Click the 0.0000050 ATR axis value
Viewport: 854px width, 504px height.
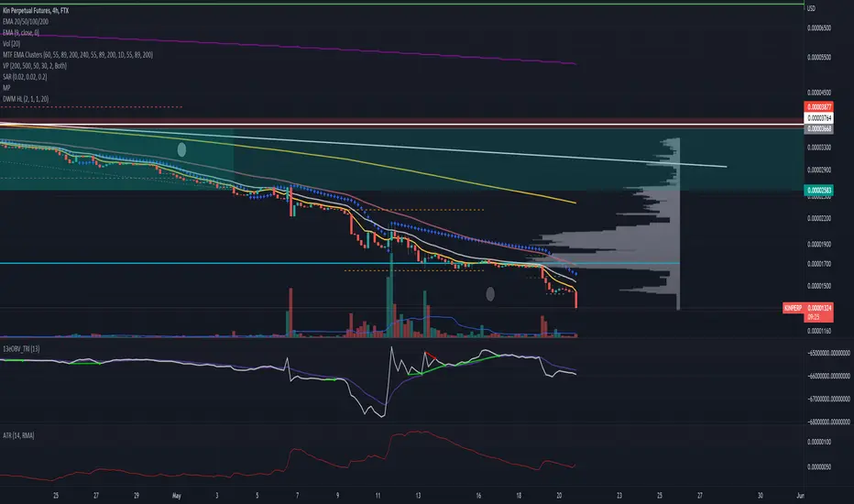(819, 467)
